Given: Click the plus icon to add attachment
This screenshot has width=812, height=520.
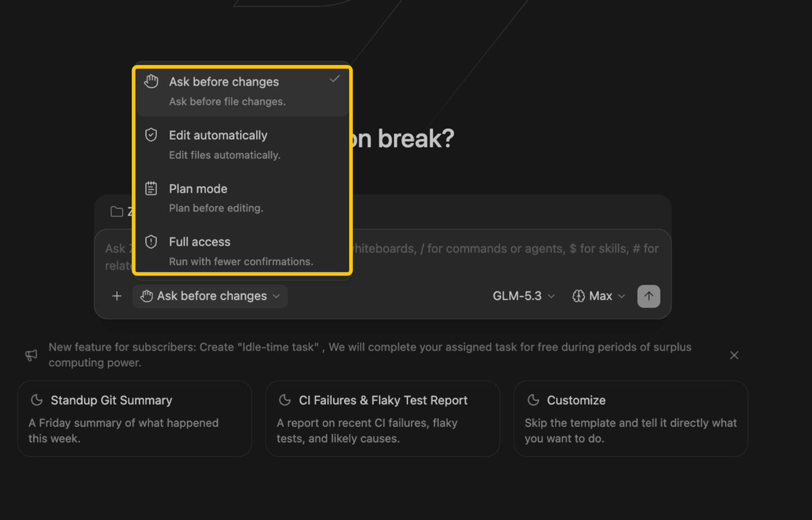Looking at the screenshot, I should click(x=117, y=296).
